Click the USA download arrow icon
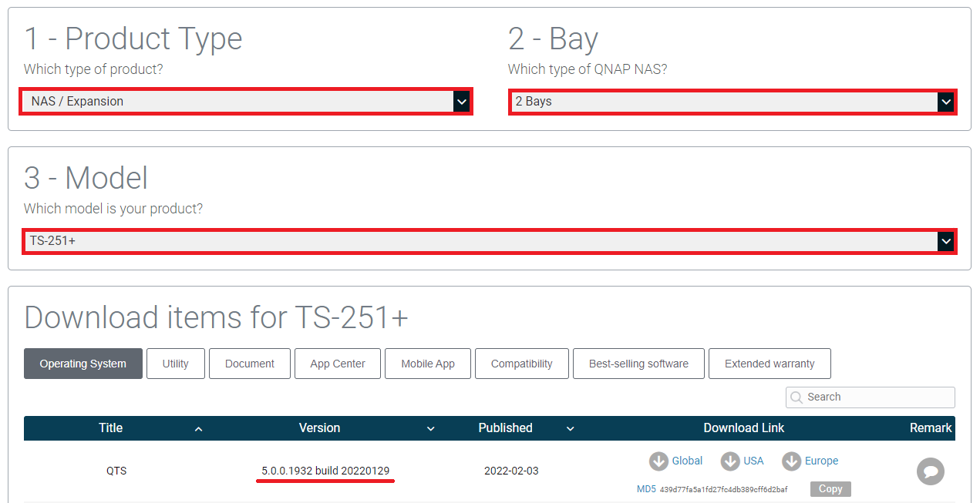Image resolution: width=980 pixels, height=503 pixels. pyautogui.click(x=730, y=461)
